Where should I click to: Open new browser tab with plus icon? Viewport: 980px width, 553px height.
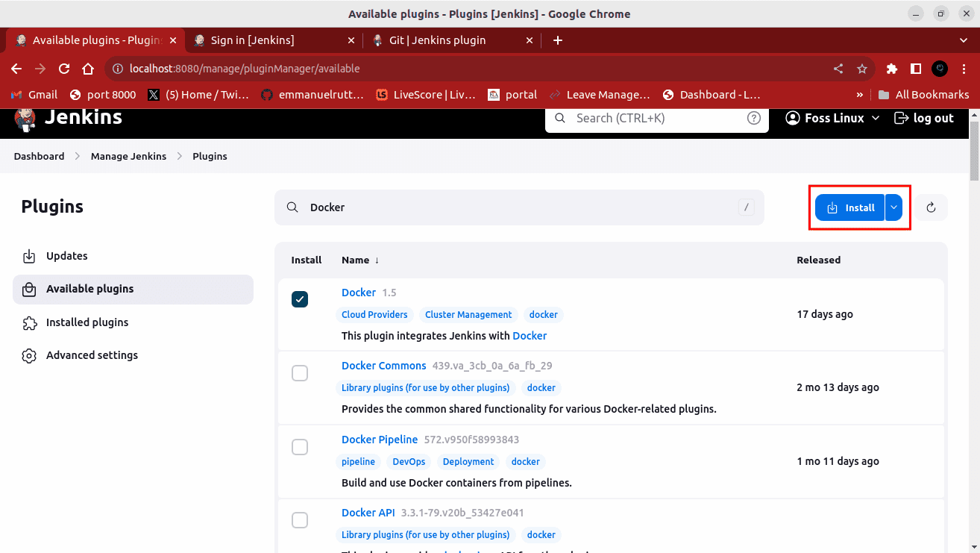click(558, 40)
